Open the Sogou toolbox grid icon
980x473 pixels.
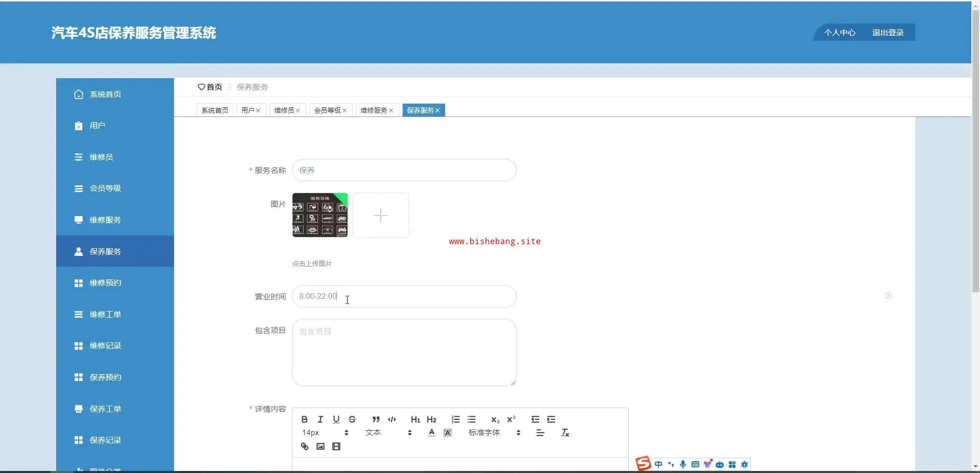pos(732,464)
